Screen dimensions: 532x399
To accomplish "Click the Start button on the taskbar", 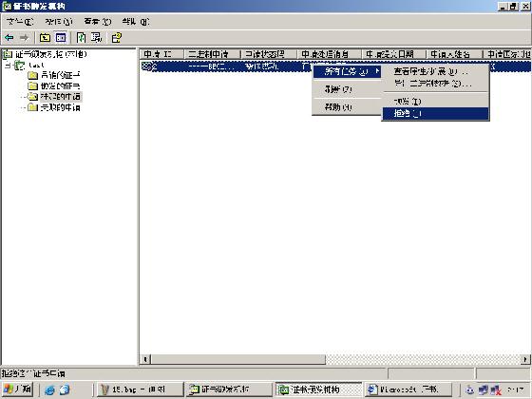I will (18, 389).
